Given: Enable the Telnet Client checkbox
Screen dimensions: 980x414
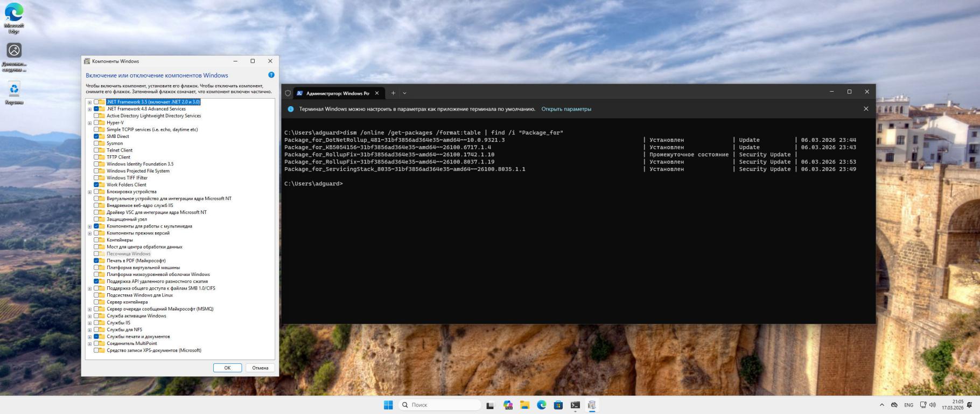Looking at the screenshot, I should click(x=96, y=150).
